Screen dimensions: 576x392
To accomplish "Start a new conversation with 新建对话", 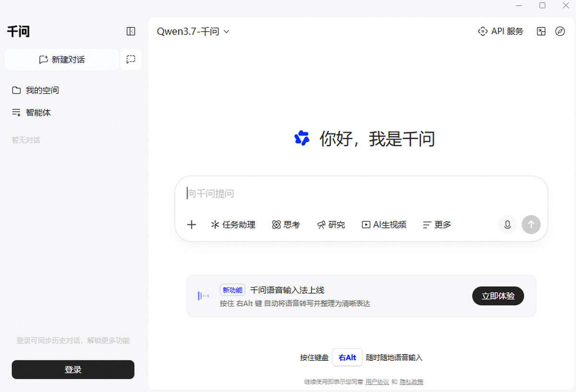I will [x=62, y=59].
